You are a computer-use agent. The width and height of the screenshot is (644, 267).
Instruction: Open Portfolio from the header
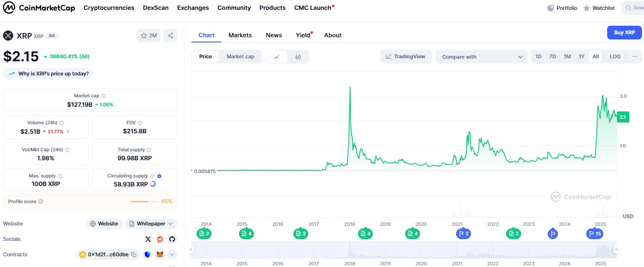(562, 8)
